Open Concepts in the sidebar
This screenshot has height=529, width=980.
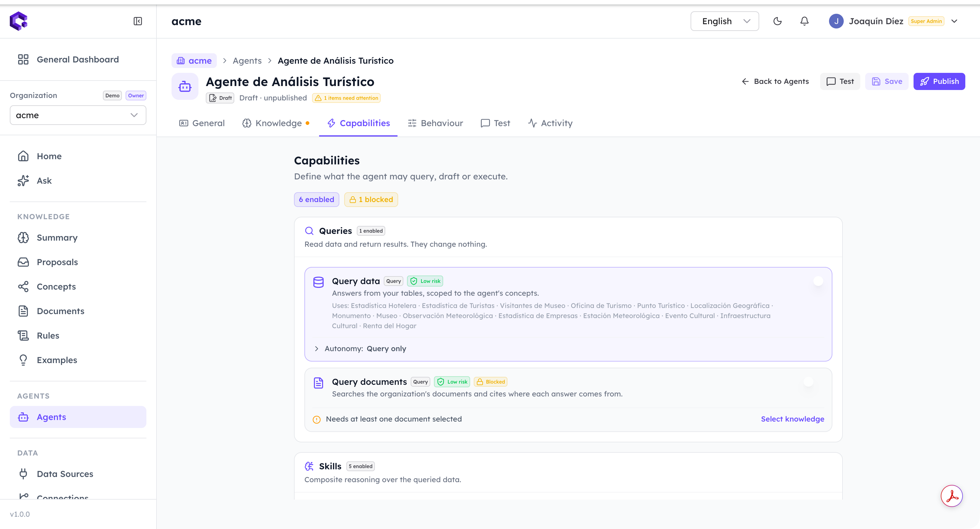pos(78,287)
